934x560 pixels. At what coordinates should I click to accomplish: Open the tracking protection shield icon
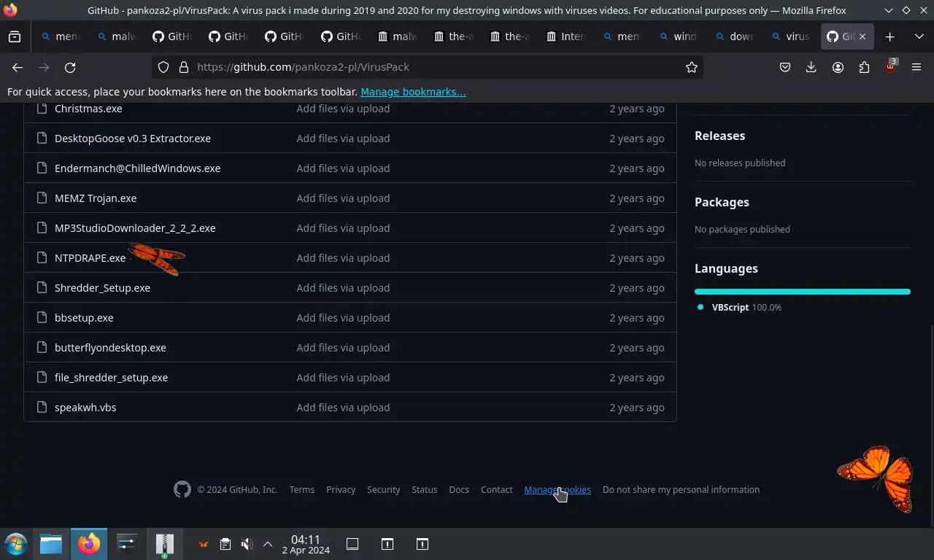(x=163, y=67)
